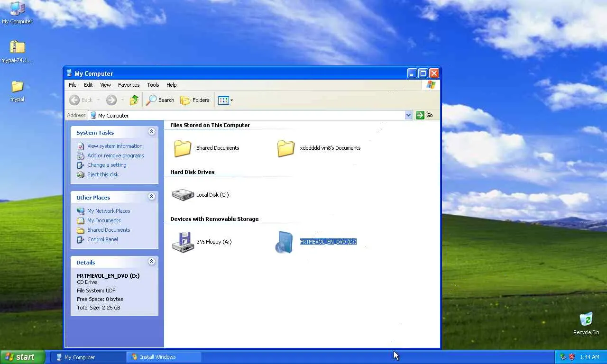Collapse the System Tasks panel
Viewport: 607px width, 364px height.
pos(152,132)
